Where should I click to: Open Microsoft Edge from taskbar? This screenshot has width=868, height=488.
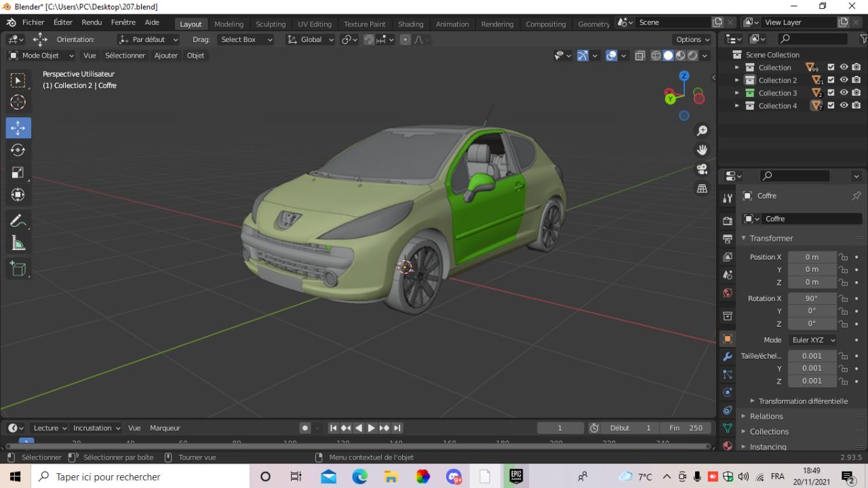coord(360,476)
